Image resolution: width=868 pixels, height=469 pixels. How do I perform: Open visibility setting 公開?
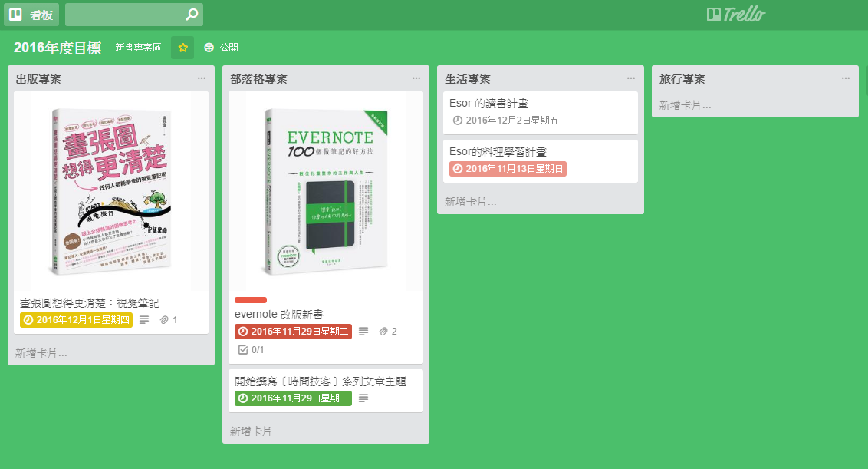222,48
